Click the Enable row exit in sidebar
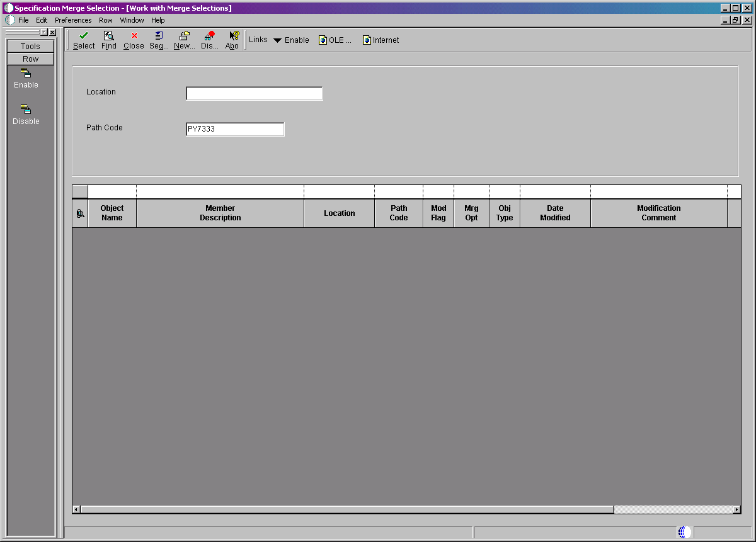 click(x=26, y=79)
